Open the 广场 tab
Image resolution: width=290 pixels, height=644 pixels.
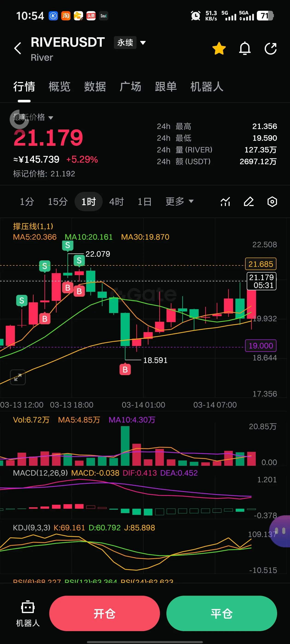[x=130, y=87]
